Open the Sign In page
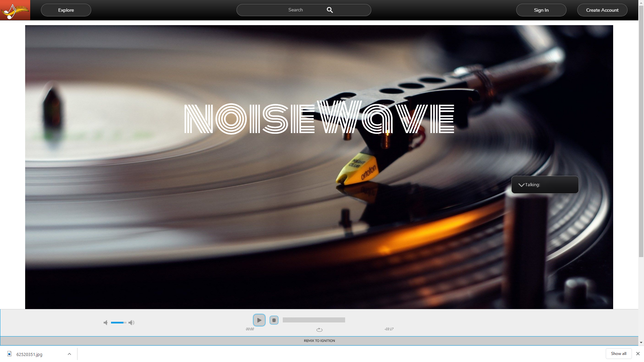644x362 pixels. (541, 10)
